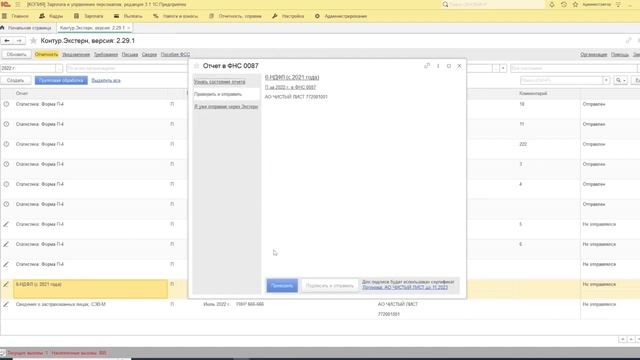Open the Кадры section

coord(51,16)
